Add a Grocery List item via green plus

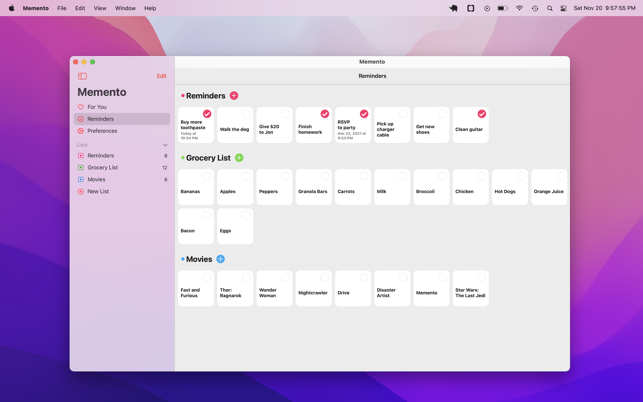pos(239,158)
